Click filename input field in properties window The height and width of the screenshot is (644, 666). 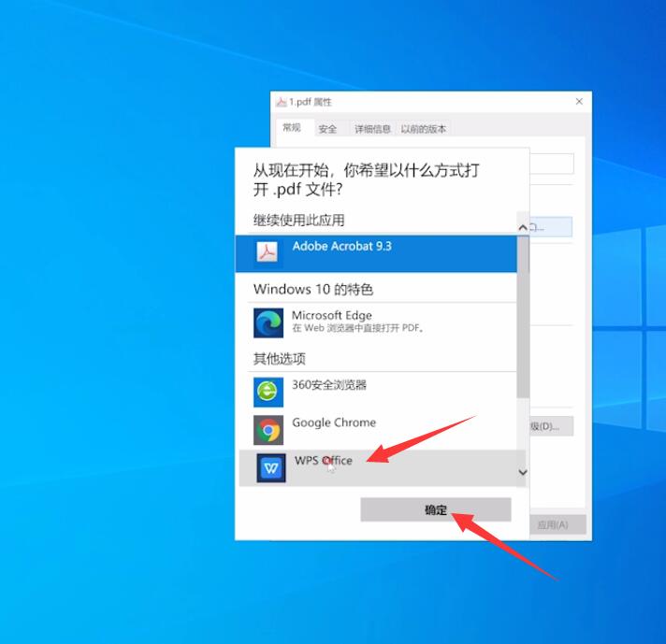[x=552, y=164]
